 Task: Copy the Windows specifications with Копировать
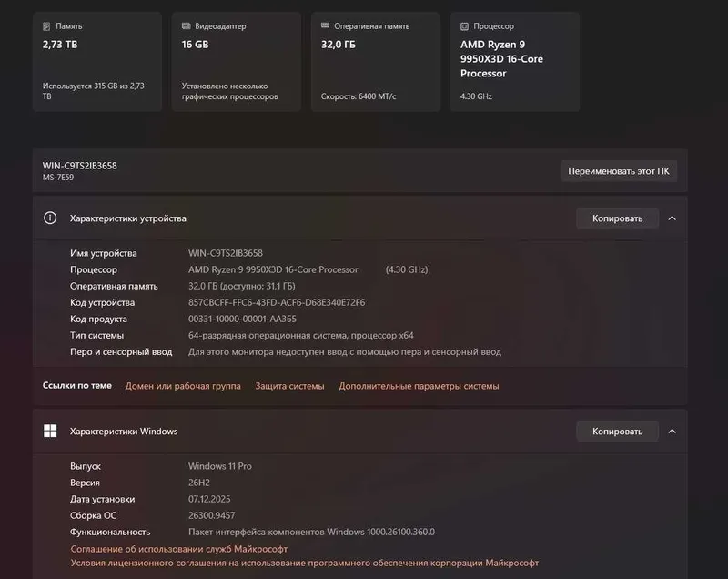click(x=618, y=432)
